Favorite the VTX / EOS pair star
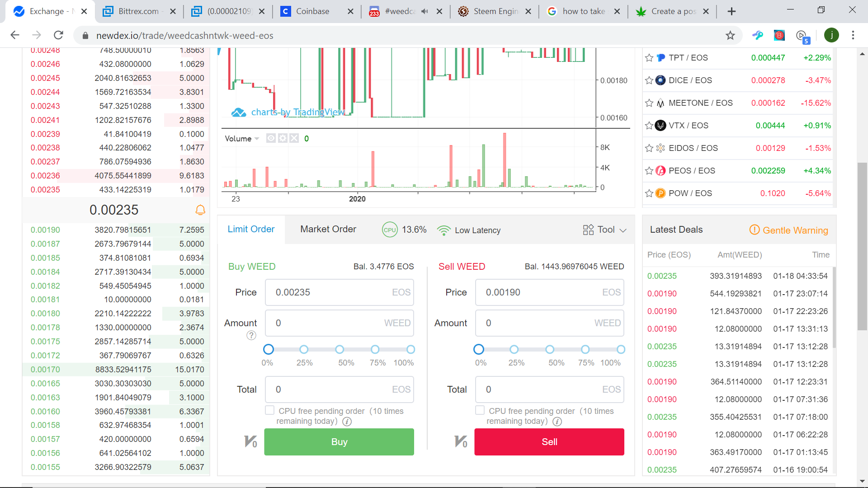Screen dimensions: 868x488 pos(649,126)
